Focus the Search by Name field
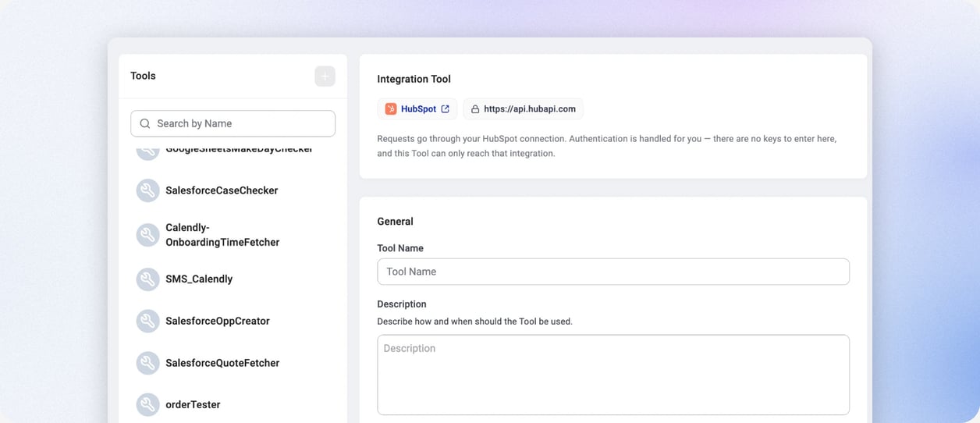Screen dimensions: 980x423 233,123
